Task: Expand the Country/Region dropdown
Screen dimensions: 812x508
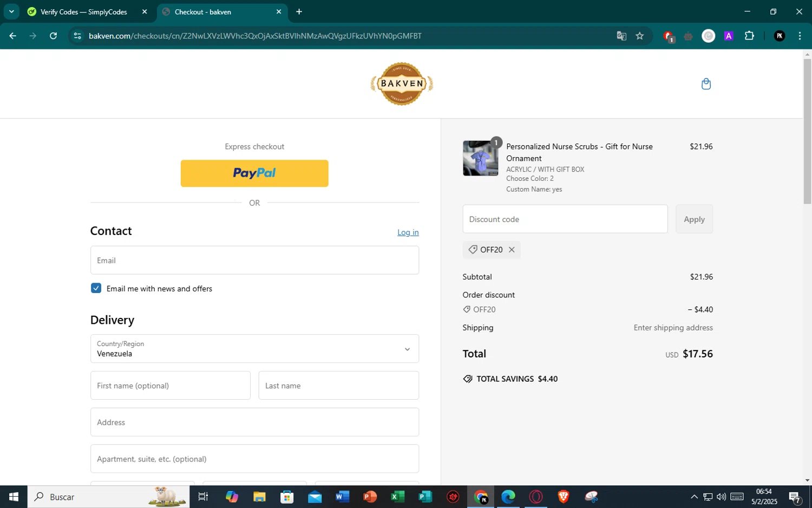Action: pos(254,349)
